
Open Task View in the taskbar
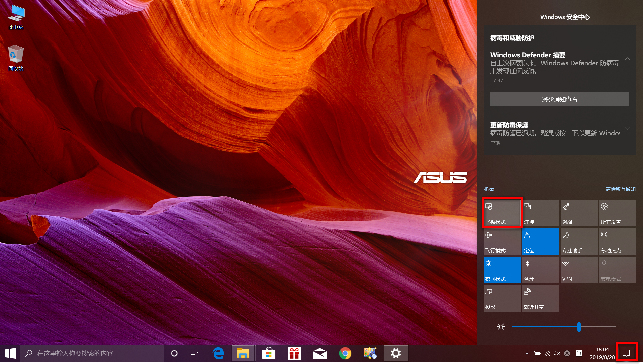[194, 353]
